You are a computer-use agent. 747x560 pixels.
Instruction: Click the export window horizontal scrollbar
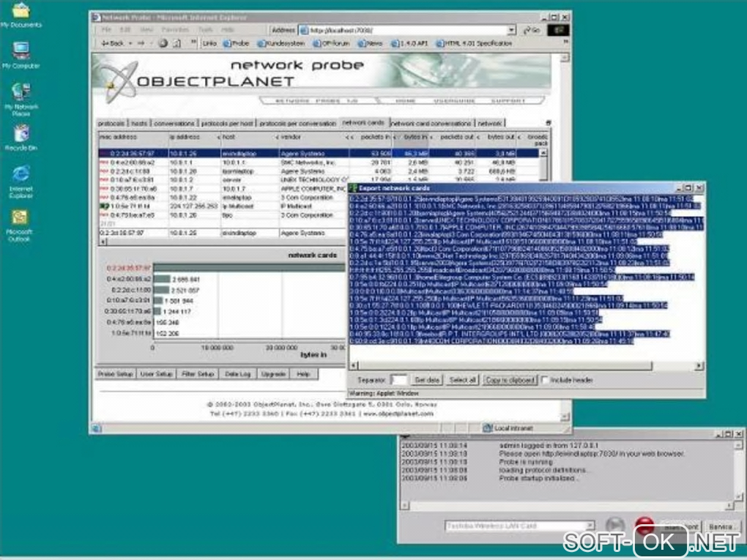[505, 366]
